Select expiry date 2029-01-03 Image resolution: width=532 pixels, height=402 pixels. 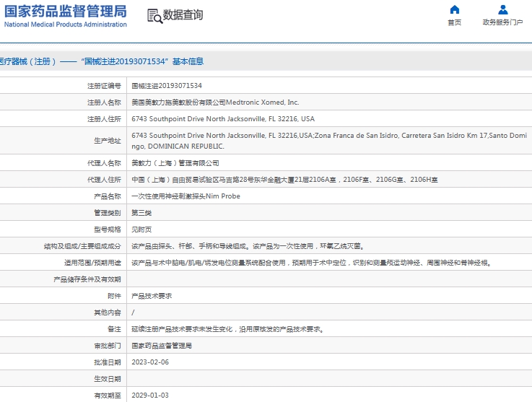point(150,396)
